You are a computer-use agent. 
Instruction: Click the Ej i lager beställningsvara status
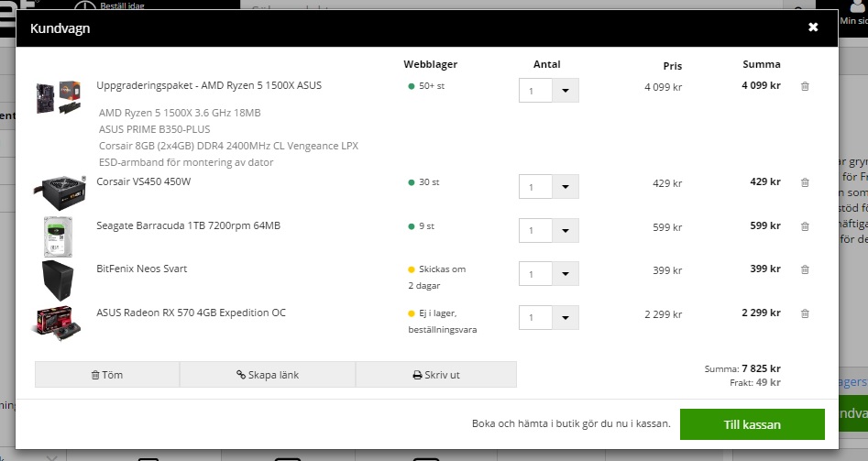(443, 321)
